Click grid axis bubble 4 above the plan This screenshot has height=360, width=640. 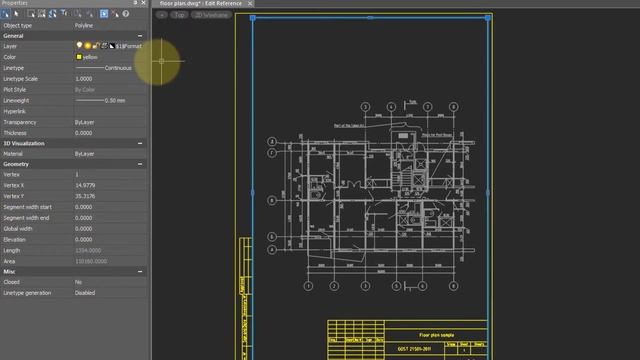coord(391,107)
